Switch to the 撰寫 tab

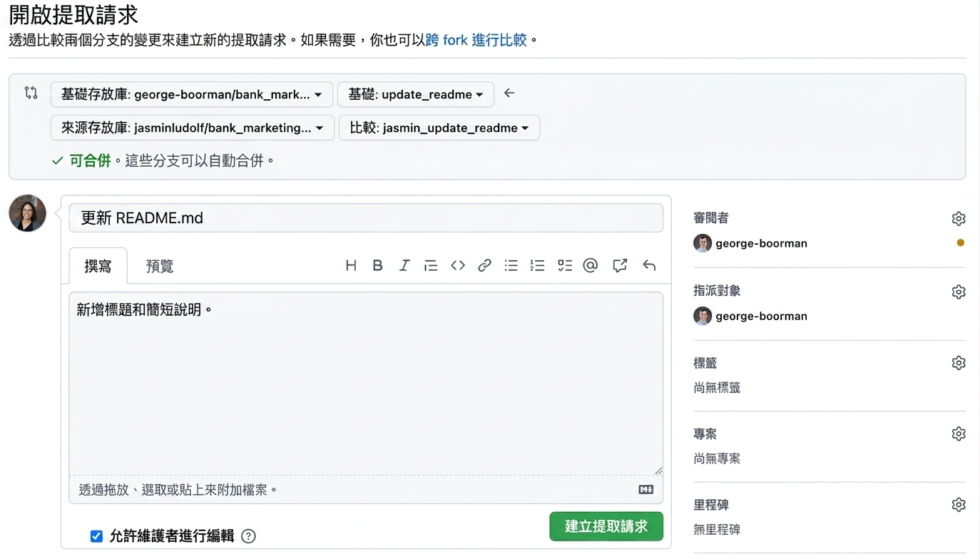pyautogui.click(x=98, y=266)
